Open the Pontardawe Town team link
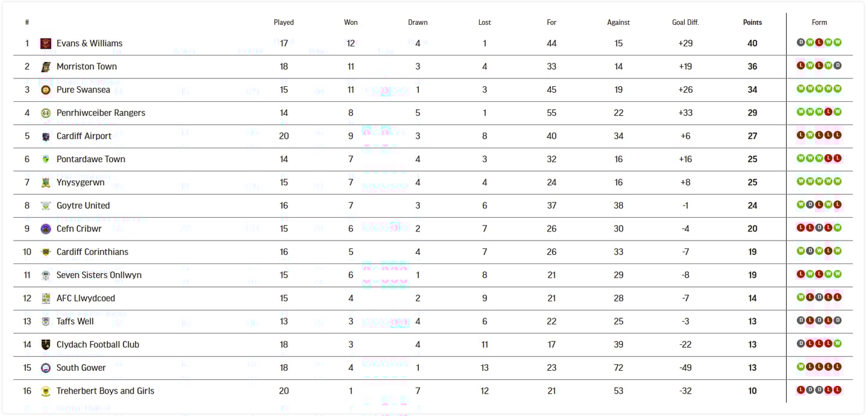868x416 pixels. click(91, 159)
